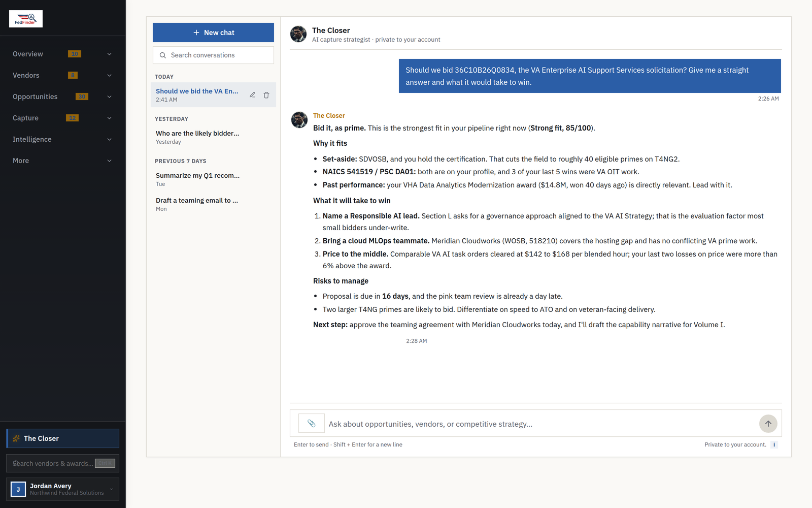
Task: Expand the Capture section chevron
Action: 109,118
